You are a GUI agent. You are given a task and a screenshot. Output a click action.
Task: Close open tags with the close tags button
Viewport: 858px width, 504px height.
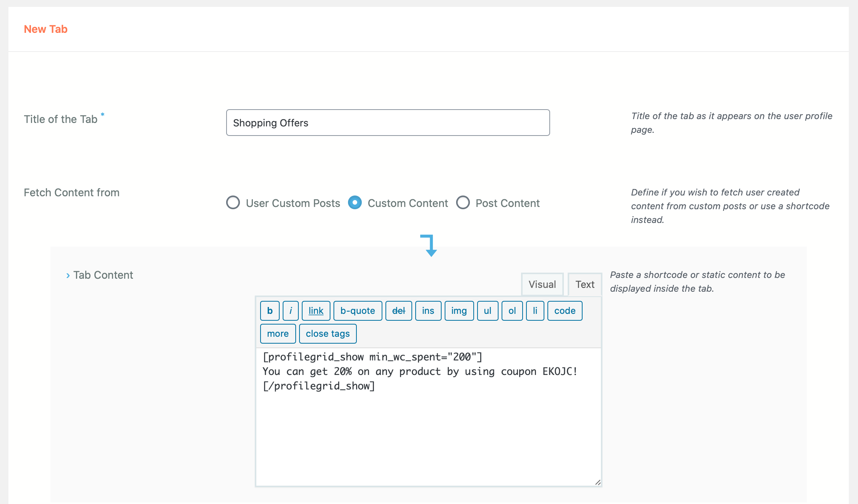coord(327,333)
